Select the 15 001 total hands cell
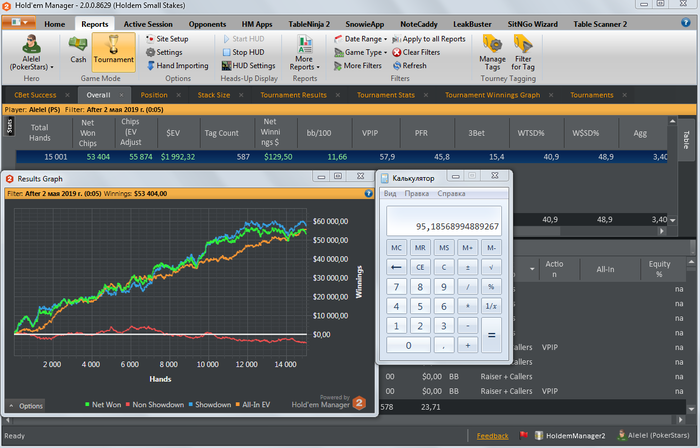Viewport: 700px width, 448px height. tap(44, 157)
